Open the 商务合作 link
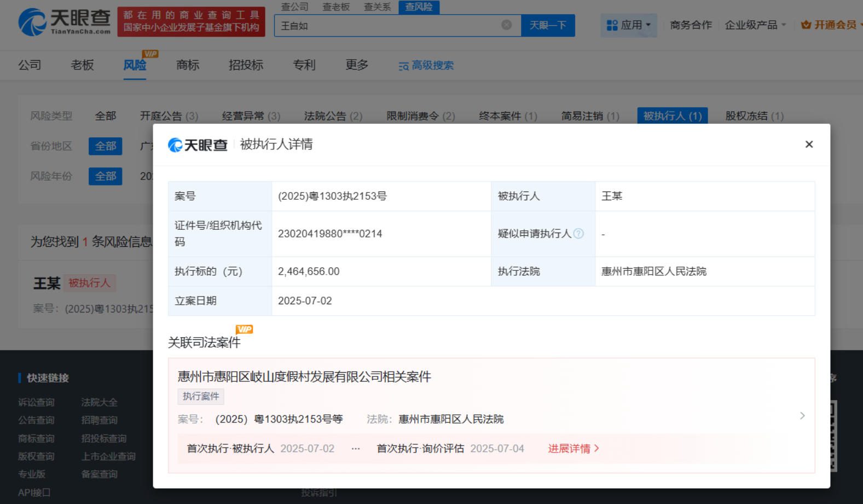Viewport: 863px width, 504px height. coord(691,25)
